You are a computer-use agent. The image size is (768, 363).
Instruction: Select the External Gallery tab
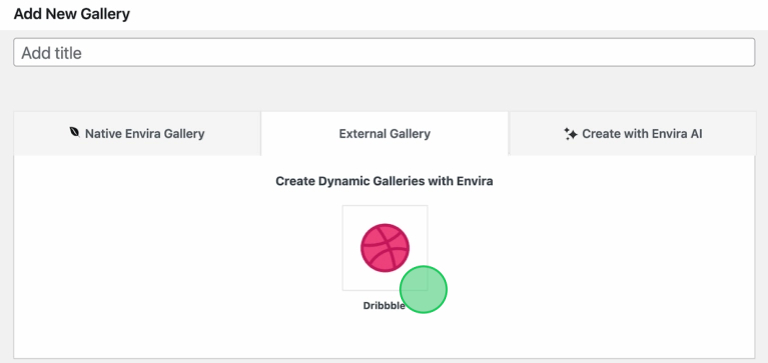[x=384, y=133]
